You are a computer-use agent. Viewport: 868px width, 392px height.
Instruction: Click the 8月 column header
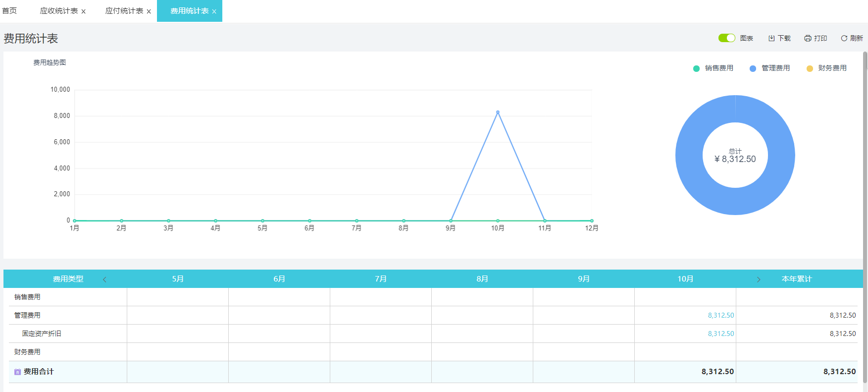point(482,279)
